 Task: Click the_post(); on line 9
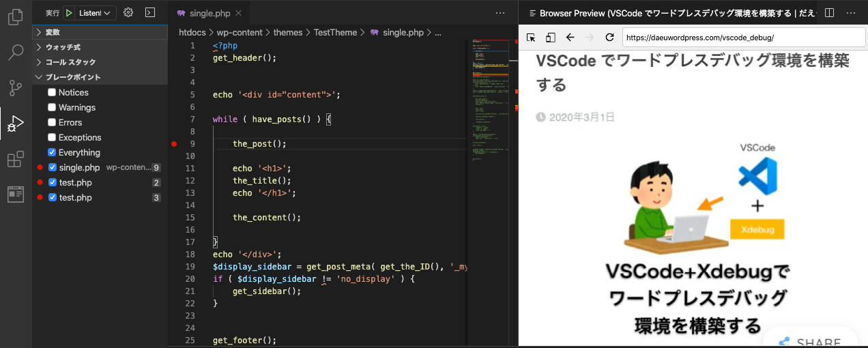tap(259, 144)
